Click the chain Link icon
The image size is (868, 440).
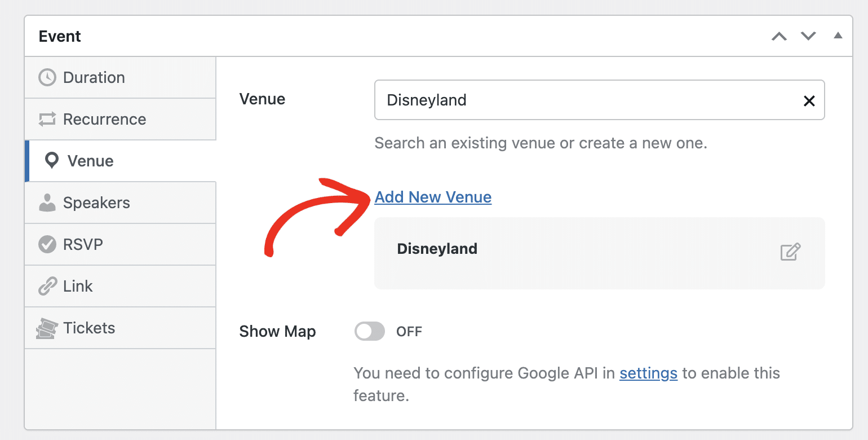click(47, 286)
